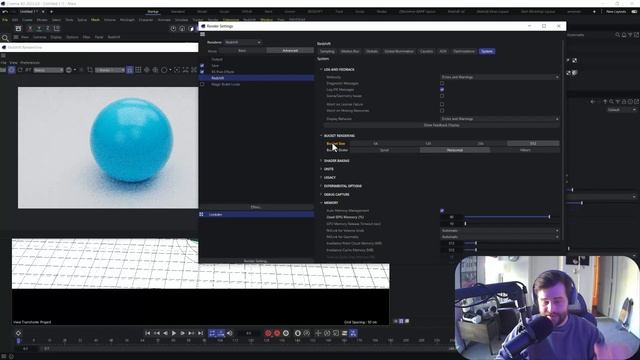
Task: Toggle the Save checkbox in render list
Action: pos(202,66)
